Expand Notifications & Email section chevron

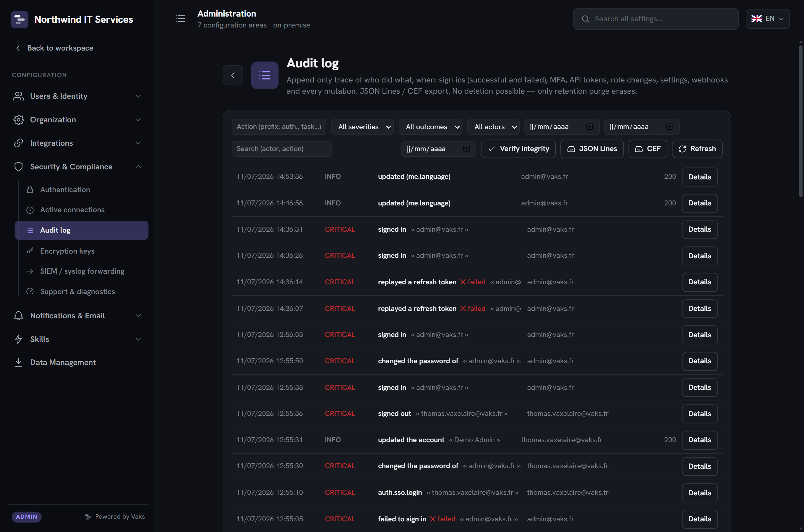(138, 316)
